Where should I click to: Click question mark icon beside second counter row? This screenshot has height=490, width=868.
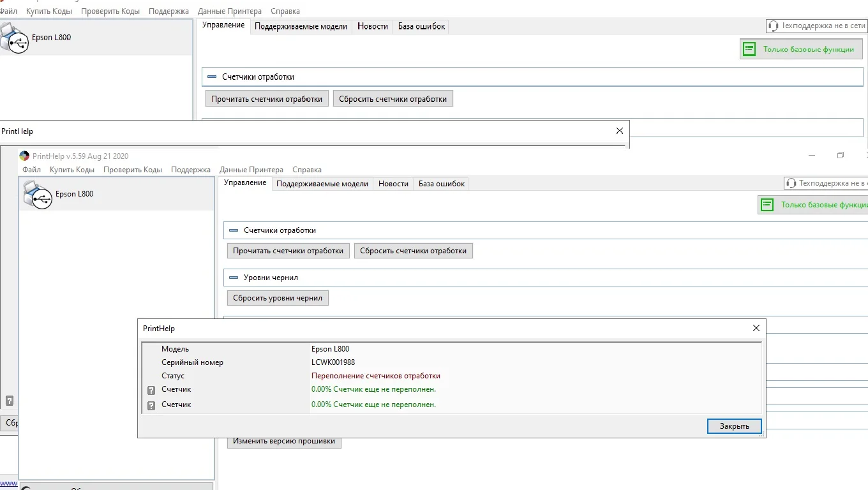151,405
